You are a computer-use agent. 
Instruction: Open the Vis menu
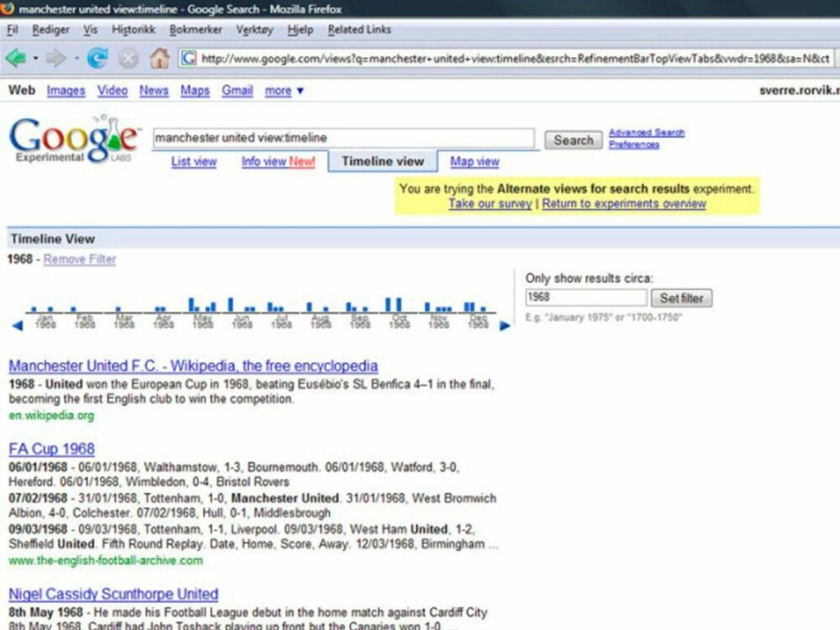click(90, 29)
